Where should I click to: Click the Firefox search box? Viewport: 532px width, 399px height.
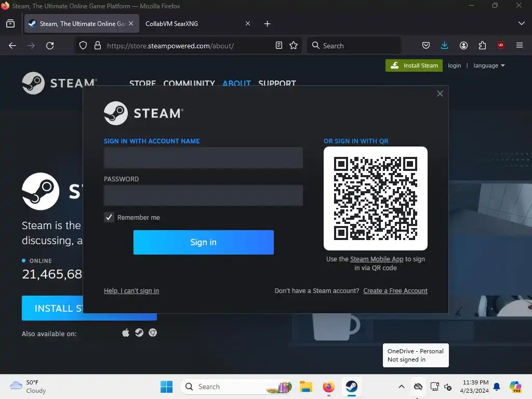353,46
